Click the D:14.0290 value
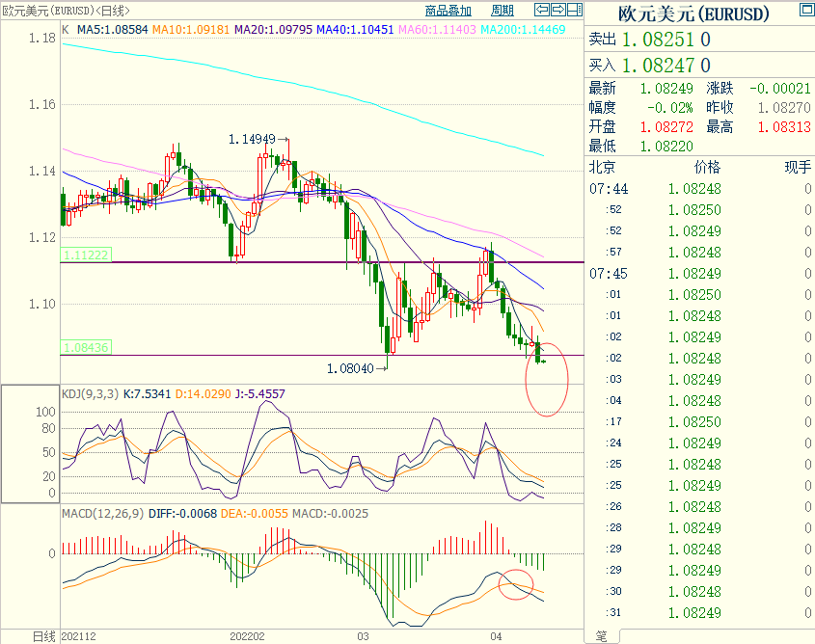 tap(204, 393)
